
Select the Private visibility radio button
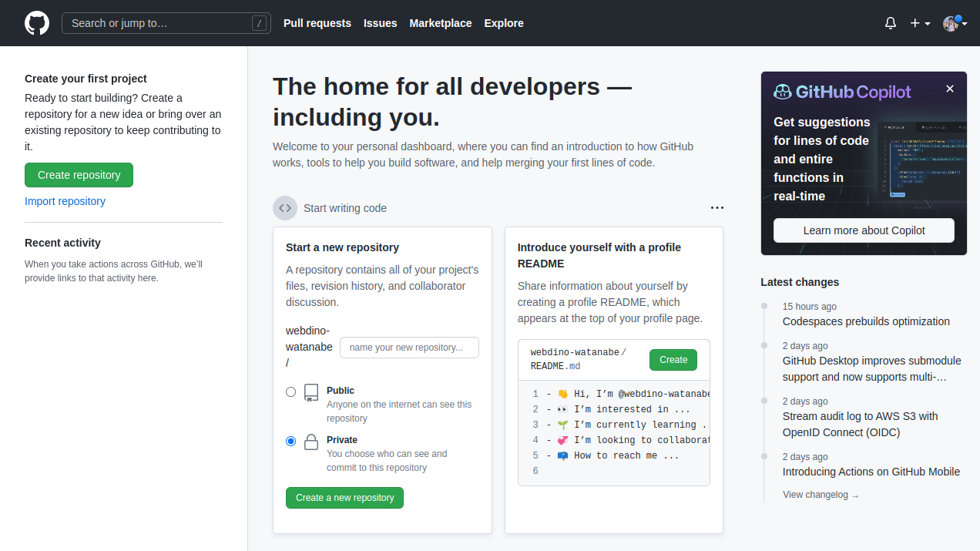pyautogui.click(x=290, y=441)
